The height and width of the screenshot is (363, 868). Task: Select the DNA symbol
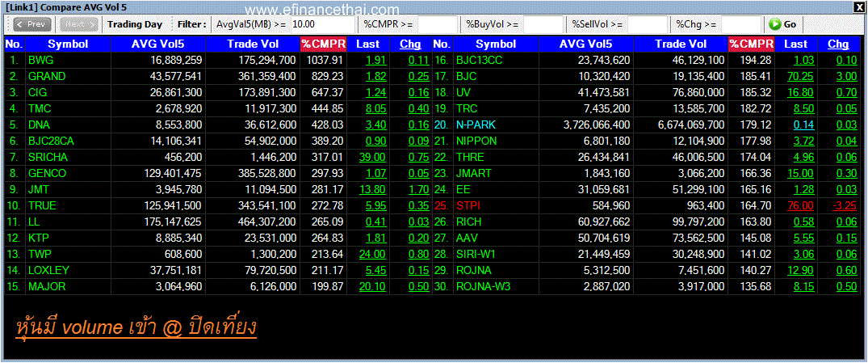coord(40,125)
